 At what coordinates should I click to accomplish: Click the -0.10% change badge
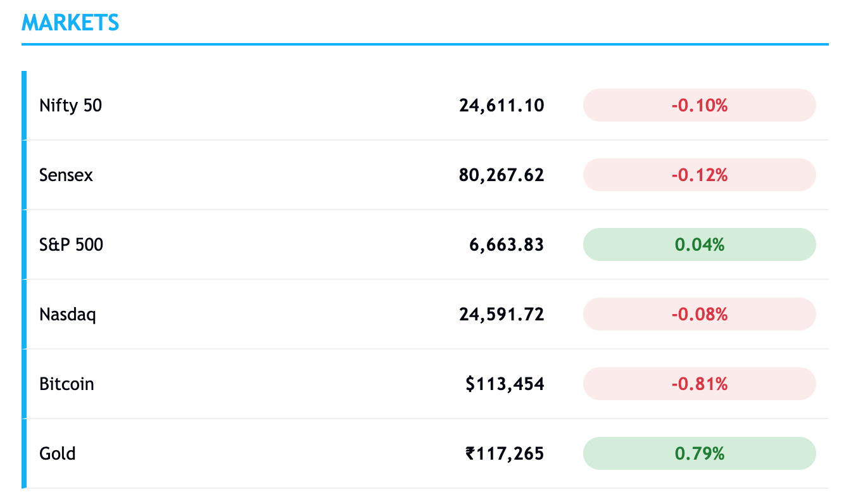click(699, 105)
